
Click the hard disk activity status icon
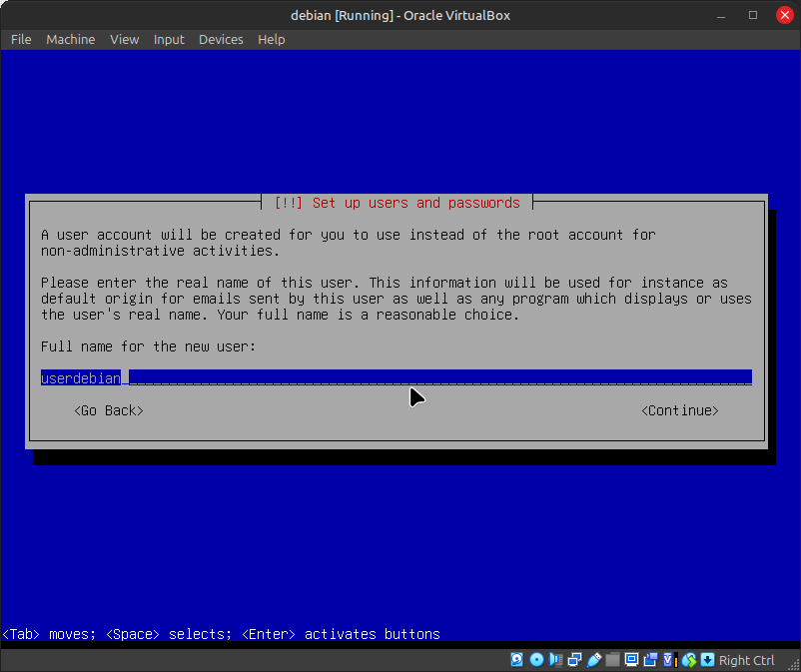click(x=517, y=660)
